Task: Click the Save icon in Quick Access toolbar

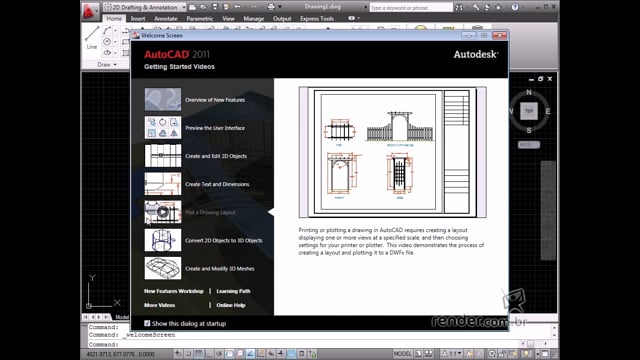Action: click(x=215, y=7)
